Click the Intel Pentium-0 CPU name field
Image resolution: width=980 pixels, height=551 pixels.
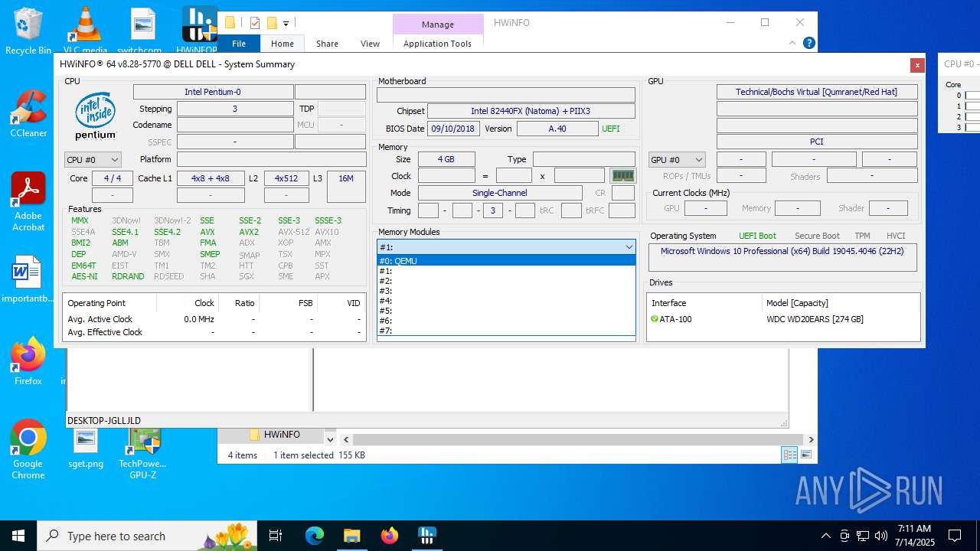[213, 92]
